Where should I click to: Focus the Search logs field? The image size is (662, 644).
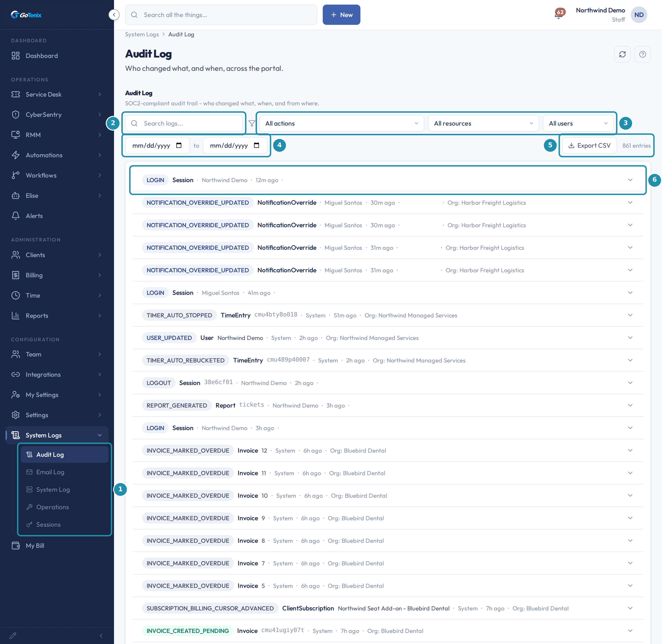(184, 124)
